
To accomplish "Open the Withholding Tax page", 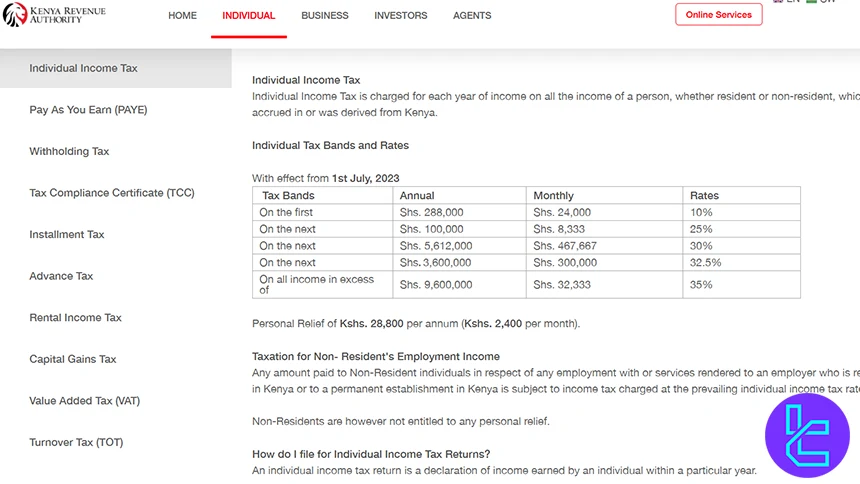I will click(x=69, y=151).
